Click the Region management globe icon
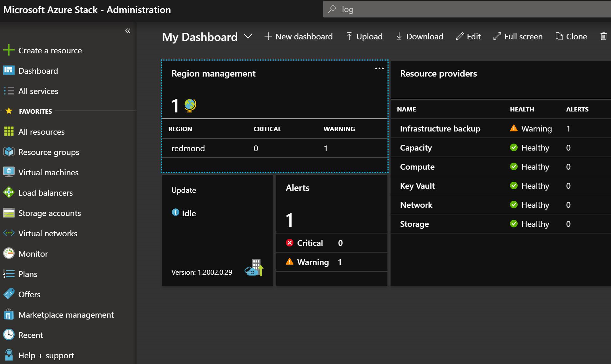 pyautogui.click(x=191, y=105)
